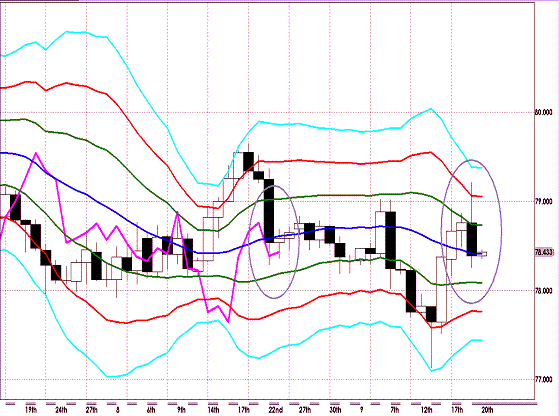The height and width of the screenshot is (416, 559).
Task: Click the 6th date label
Action: pyautogui.click(x=151, y=410)
